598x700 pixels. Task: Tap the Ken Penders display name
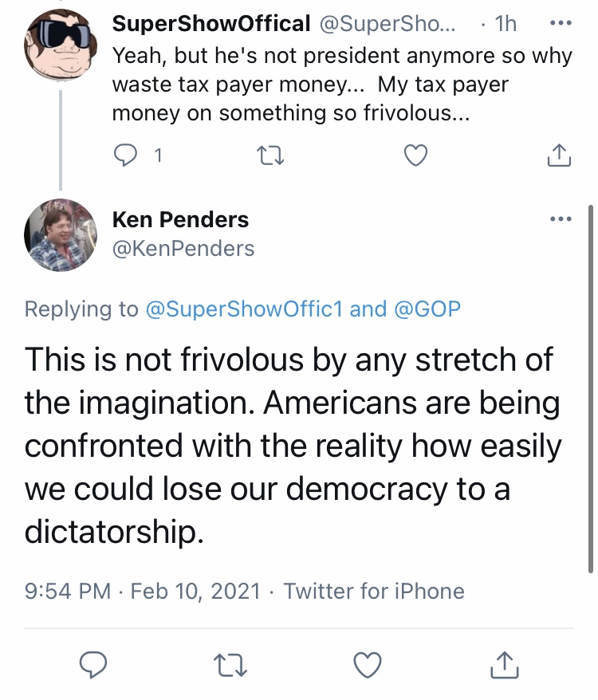click(x=180, y=219)
